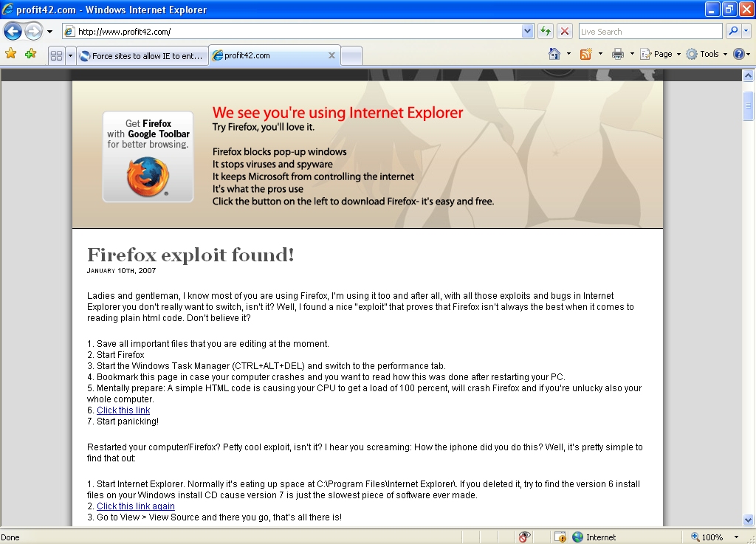This screenshot has width=756, height=544.
Task: Expand the Print options dropdown arrow
Action: [x=632, y=54]
